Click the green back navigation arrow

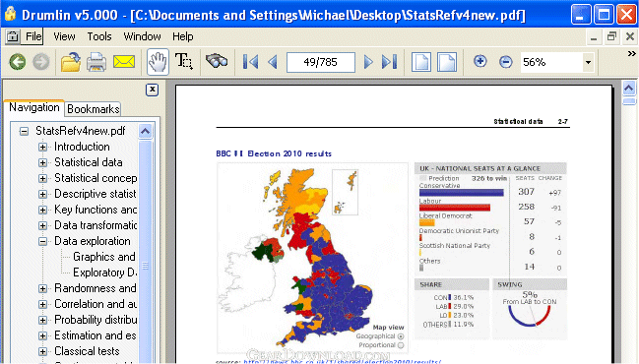click(18, 62)
